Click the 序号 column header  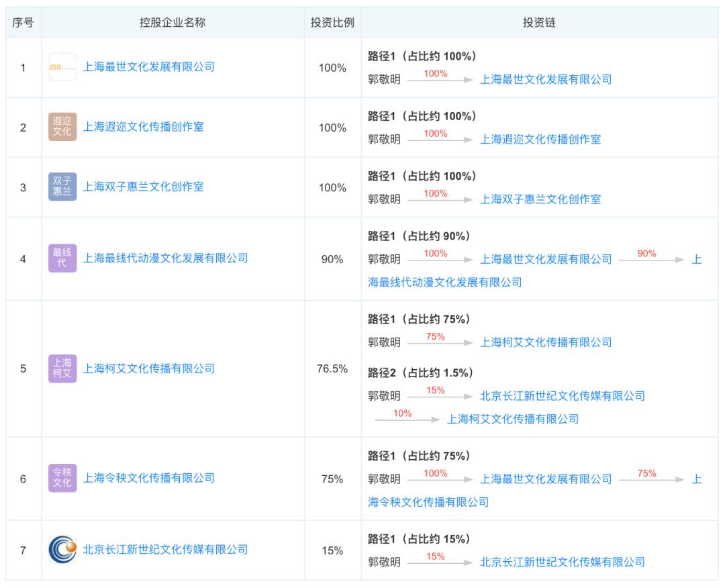(x=23, y=23)
